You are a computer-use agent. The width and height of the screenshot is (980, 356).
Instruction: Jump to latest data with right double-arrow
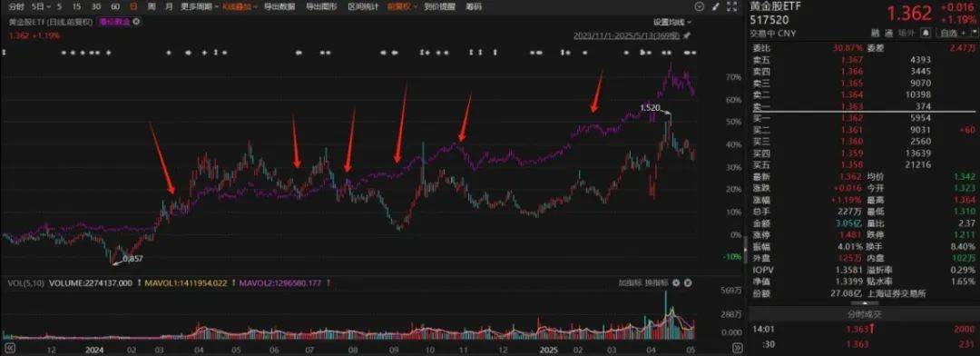tap(738, 348)
